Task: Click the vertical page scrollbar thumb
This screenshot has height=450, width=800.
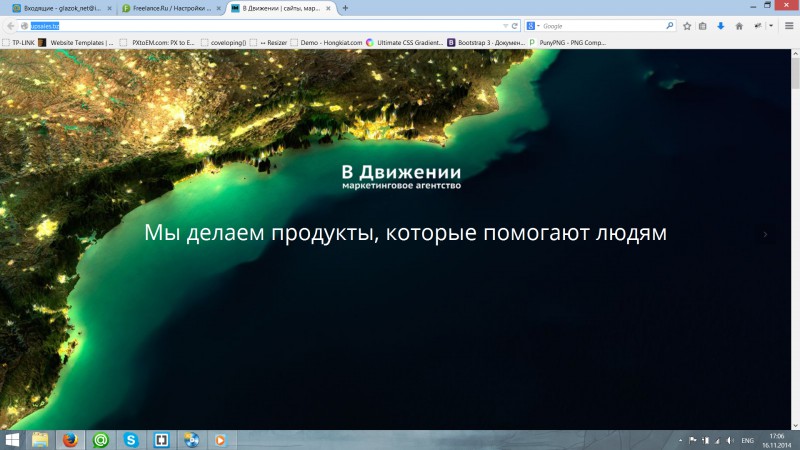Action: pyautogui.click(x=795, y=74)
